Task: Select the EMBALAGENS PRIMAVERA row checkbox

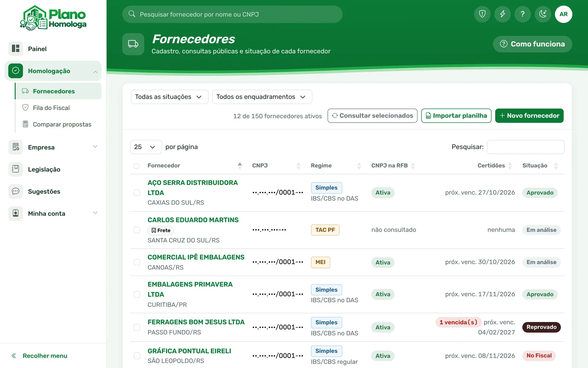Action: pyautogui.click(x=137, y=294)
